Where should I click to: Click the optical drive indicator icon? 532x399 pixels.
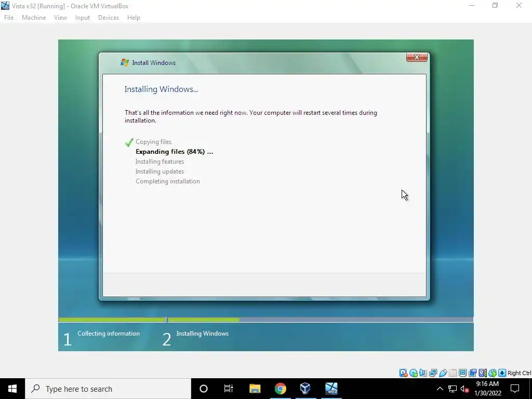[x=413, y=373]
